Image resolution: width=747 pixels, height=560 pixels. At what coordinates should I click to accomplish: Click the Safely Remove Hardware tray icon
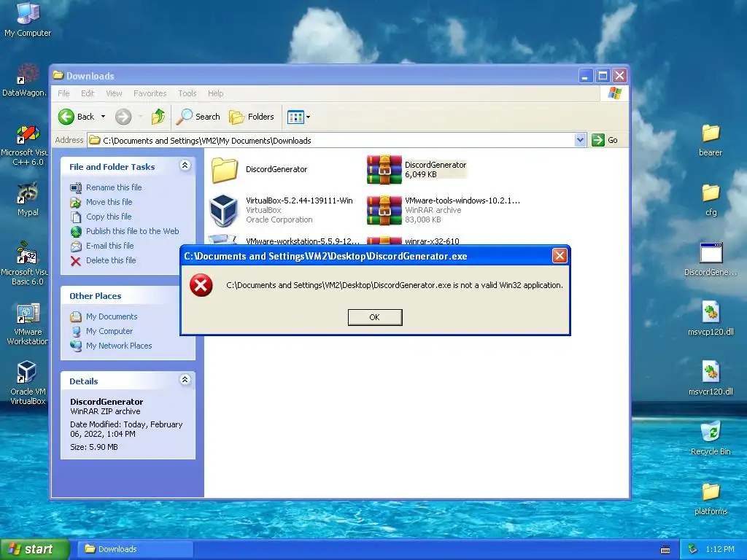pyautogui.click(x=693, y=549)
